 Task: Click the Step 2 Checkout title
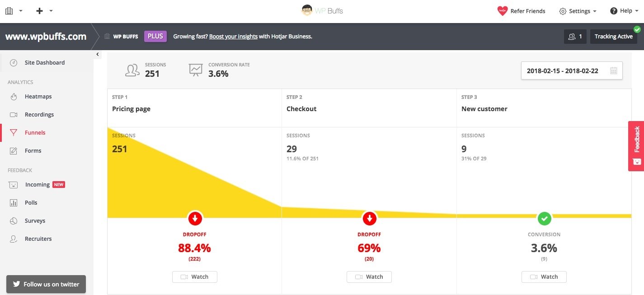(301, 109)
